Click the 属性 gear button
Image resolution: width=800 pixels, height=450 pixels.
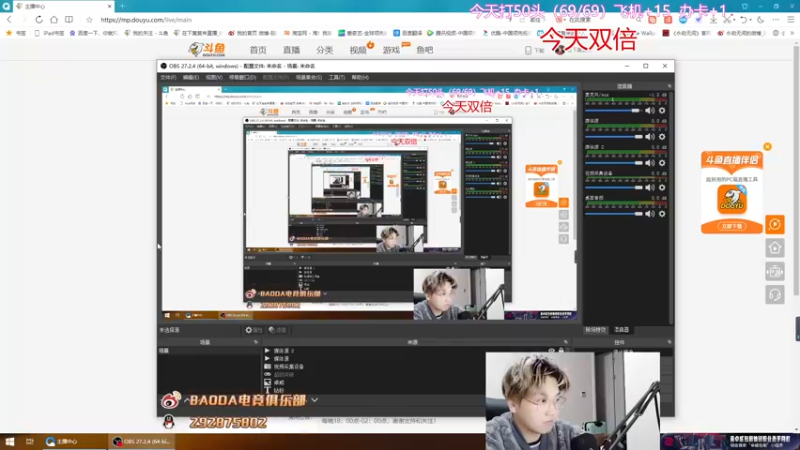pos(254,330)
